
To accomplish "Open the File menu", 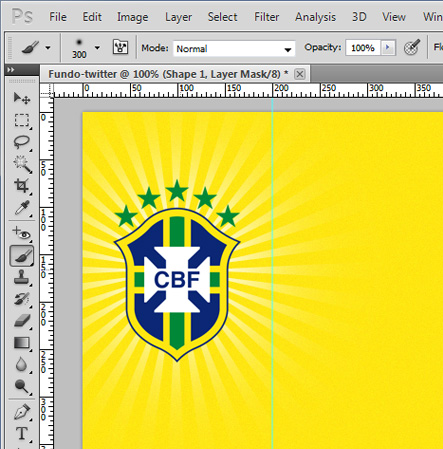I will click(58, 17).
